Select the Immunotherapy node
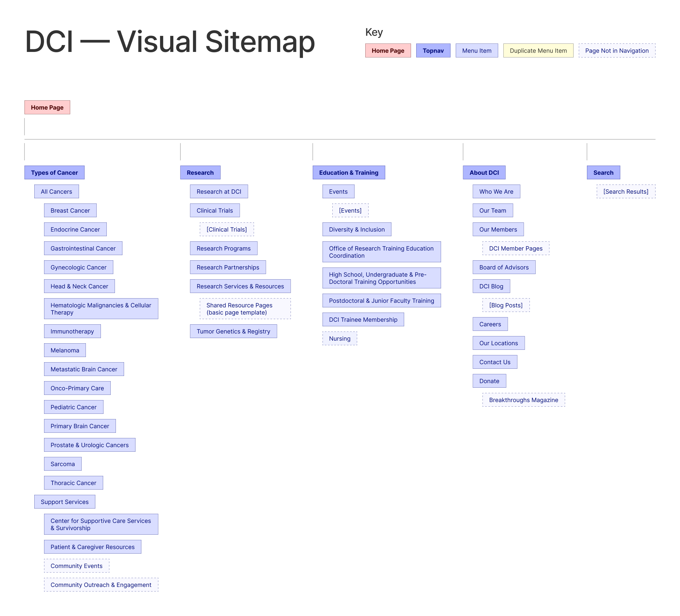This screenshot has height=616, width=680. pos(72,331)
